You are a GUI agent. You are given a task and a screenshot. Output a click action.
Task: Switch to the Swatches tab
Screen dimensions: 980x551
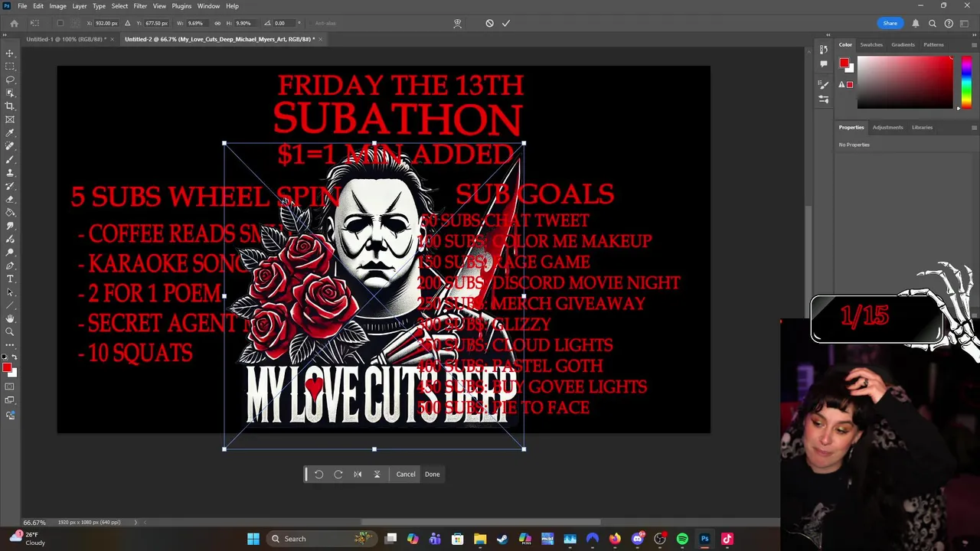(x=871, y=44)
